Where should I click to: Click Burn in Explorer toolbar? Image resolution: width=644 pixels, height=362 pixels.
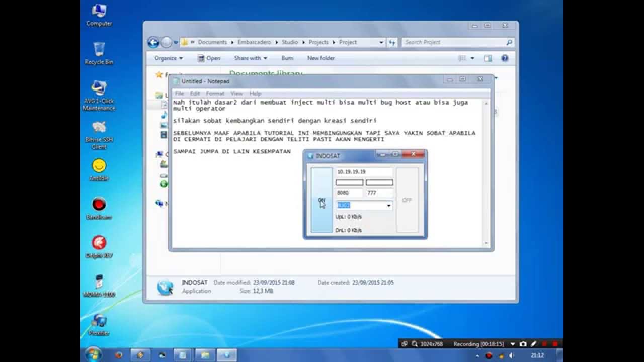(x=287, y=58)
